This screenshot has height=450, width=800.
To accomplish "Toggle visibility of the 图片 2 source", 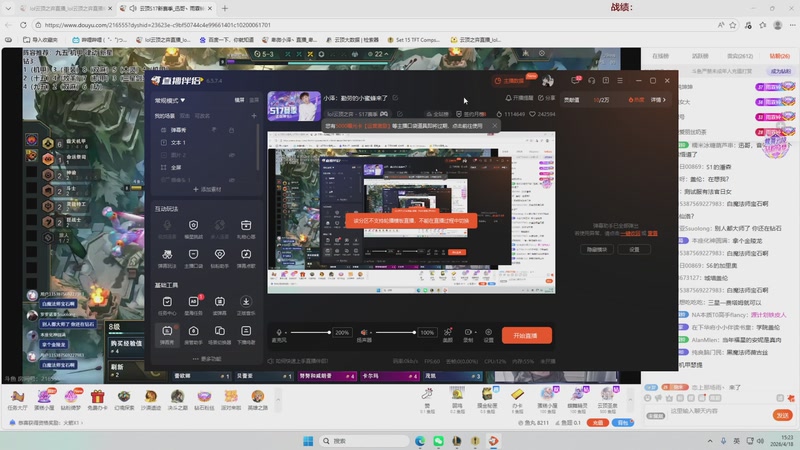I will tap(232, 155).
